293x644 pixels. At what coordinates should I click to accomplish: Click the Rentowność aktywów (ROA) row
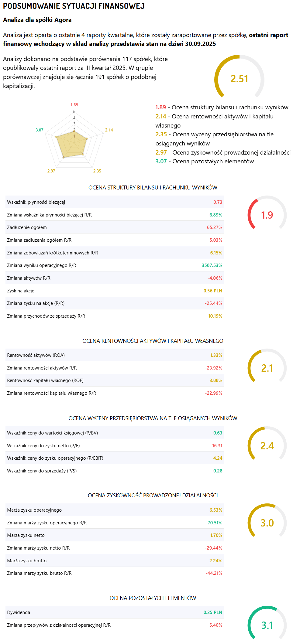point(114,355)
